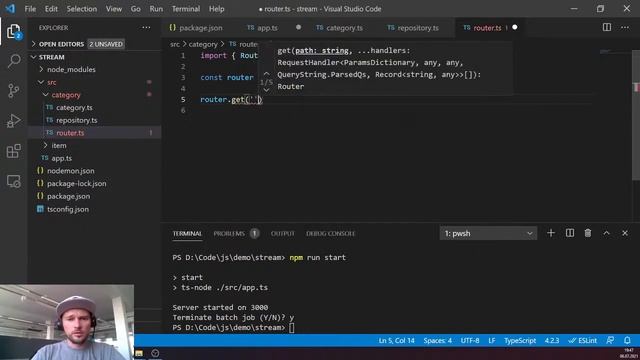Open the Explorer view in activity bar
The image size is (640, 360).
pyautogui.click(x=13, y=32)
